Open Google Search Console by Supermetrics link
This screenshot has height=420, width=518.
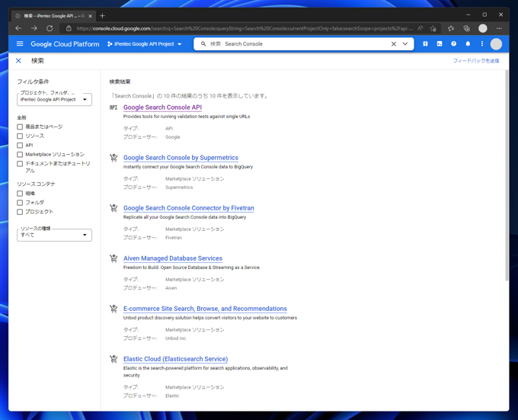(x=181, y=158)
